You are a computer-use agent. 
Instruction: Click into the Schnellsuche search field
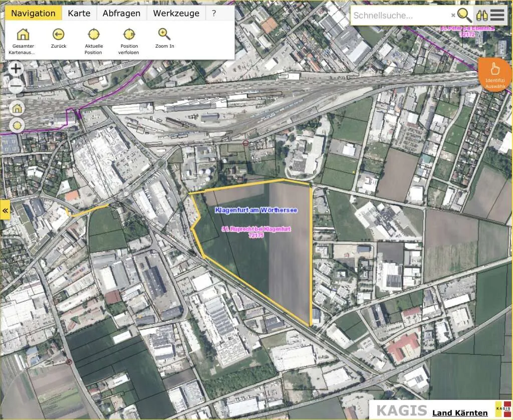pyautogui.click(x=401, y=16)
